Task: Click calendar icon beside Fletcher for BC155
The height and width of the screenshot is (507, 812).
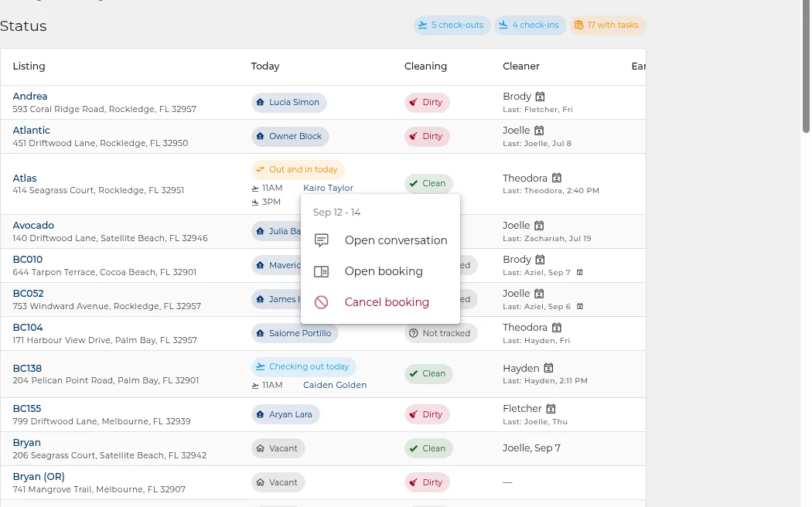Action: pyautogui.click(x=551, y=409)
